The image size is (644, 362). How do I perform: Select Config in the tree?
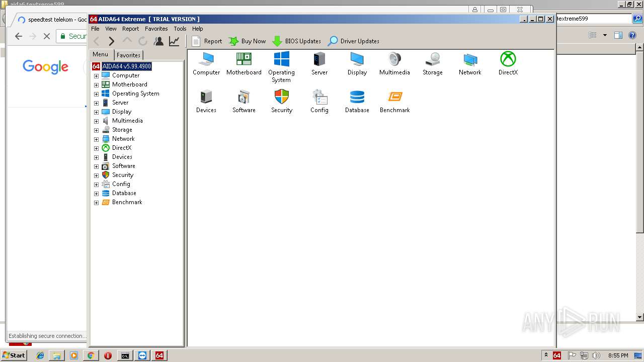121,184
